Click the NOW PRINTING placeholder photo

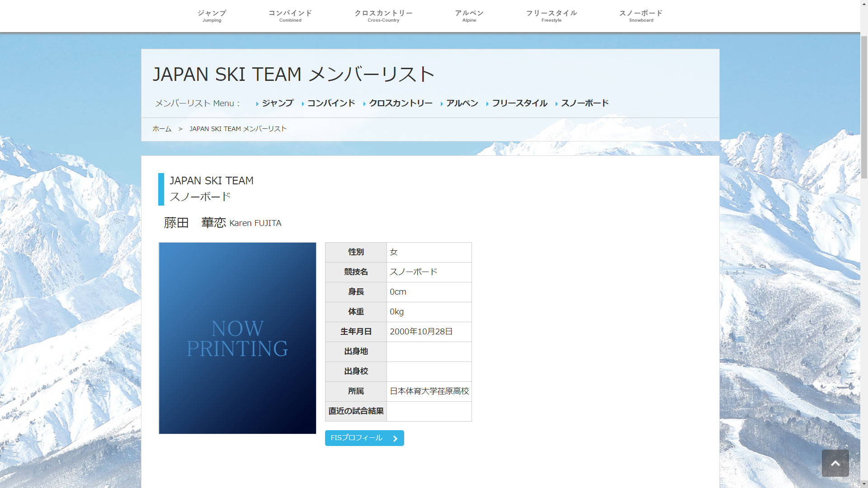tap(237, 338)
